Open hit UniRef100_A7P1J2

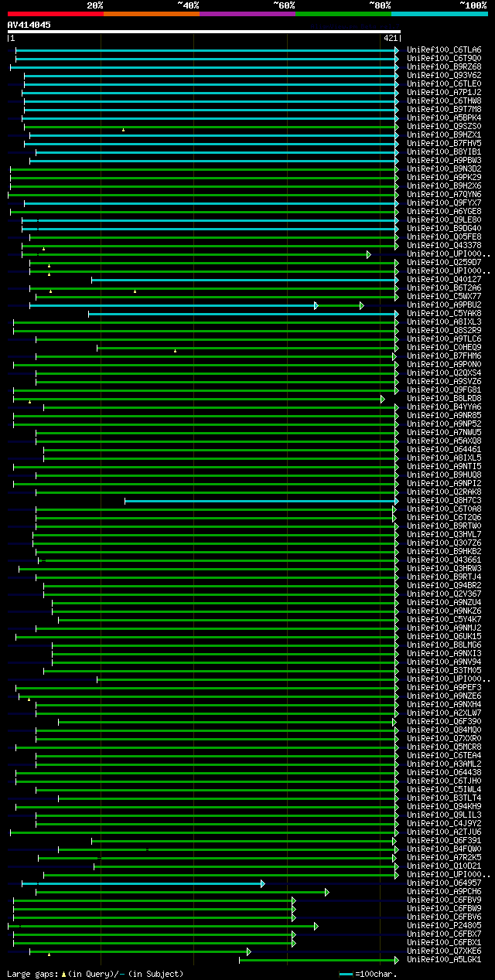pos(444,93)
